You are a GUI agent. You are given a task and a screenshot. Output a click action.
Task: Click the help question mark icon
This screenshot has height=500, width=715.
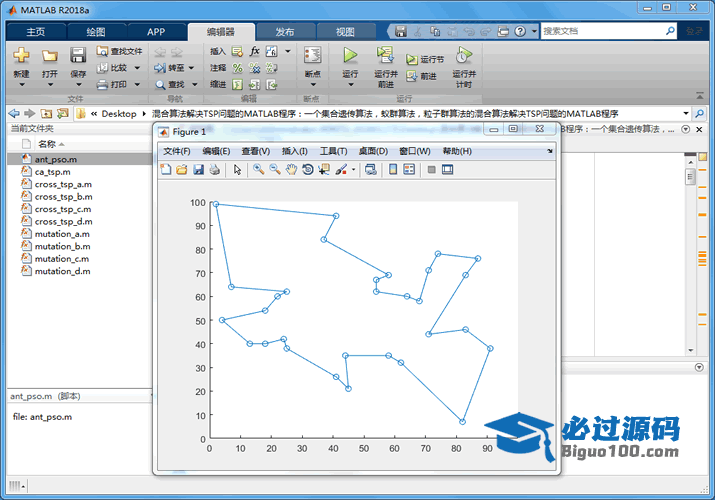point(520,31)
